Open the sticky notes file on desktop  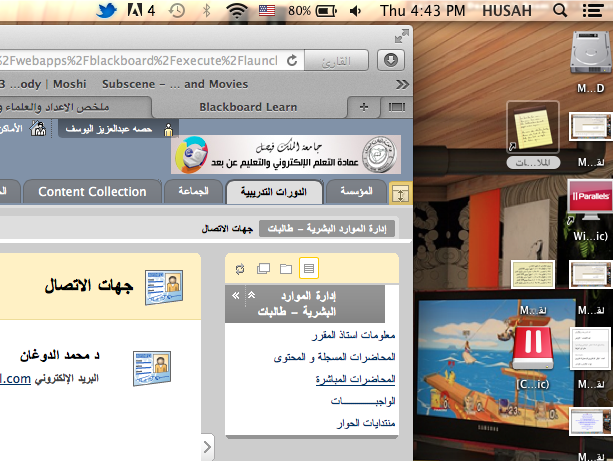pyautogui.click(x=532, y=127)
